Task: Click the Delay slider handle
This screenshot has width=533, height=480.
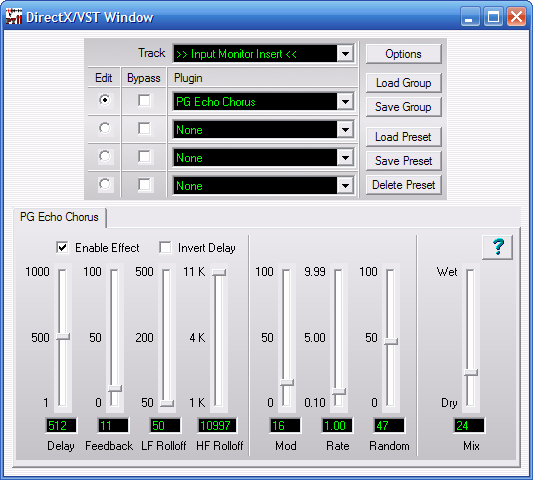Action: (x=63, y=337)
